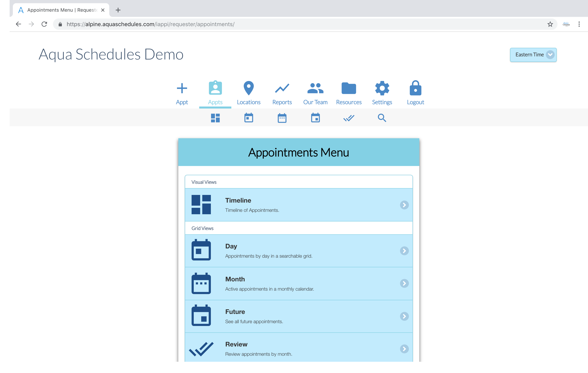Expand the Future row chevron

(404, 316)
